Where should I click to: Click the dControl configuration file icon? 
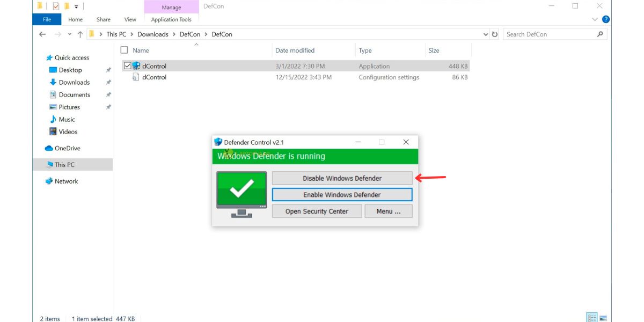(136, 77)
